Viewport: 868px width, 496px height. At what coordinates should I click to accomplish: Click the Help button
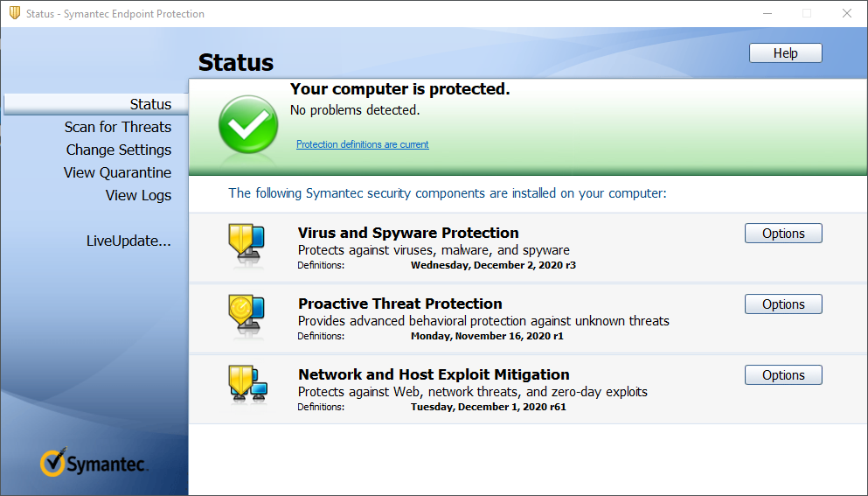[x=785, y=53]
